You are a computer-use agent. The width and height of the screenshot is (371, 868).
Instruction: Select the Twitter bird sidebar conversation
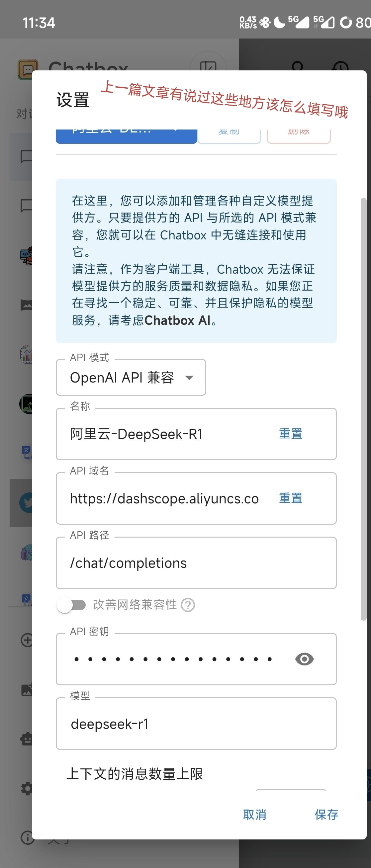pos(26,503)
